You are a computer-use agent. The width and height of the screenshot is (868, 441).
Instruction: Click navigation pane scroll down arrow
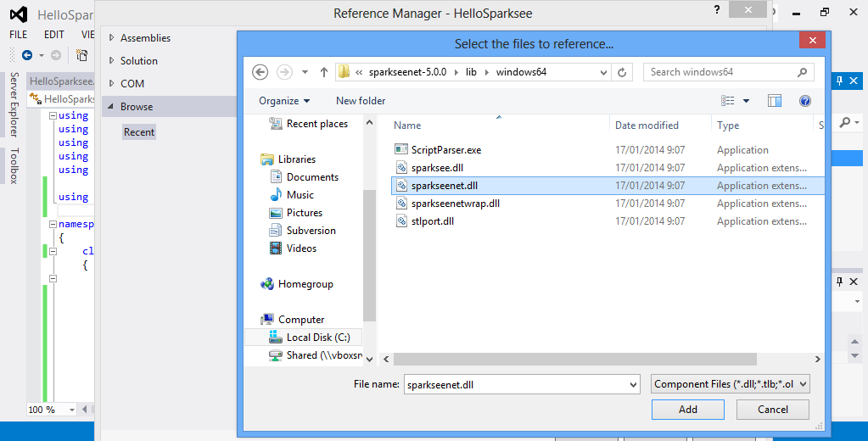(x=370, y=359)
